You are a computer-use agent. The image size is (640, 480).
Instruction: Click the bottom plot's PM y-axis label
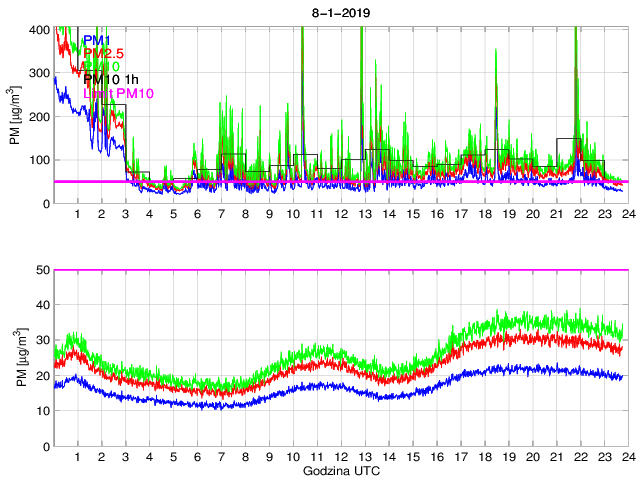pos(14,357)
